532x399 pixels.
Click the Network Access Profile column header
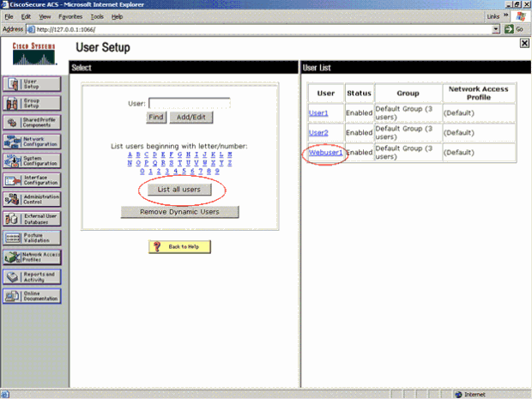pos(479,93)
